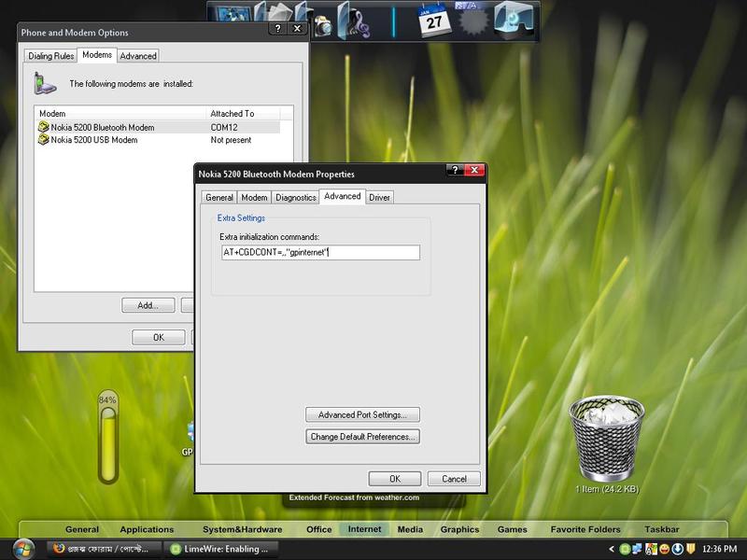Click Advanced Port Settings button
The height and width of the screenshot is (560, 747).
click(362, 414)
